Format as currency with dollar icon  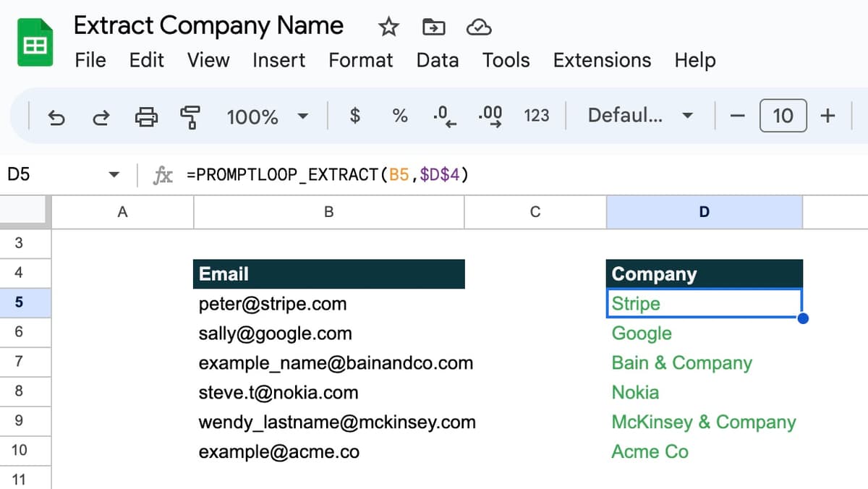click(355, 116)
